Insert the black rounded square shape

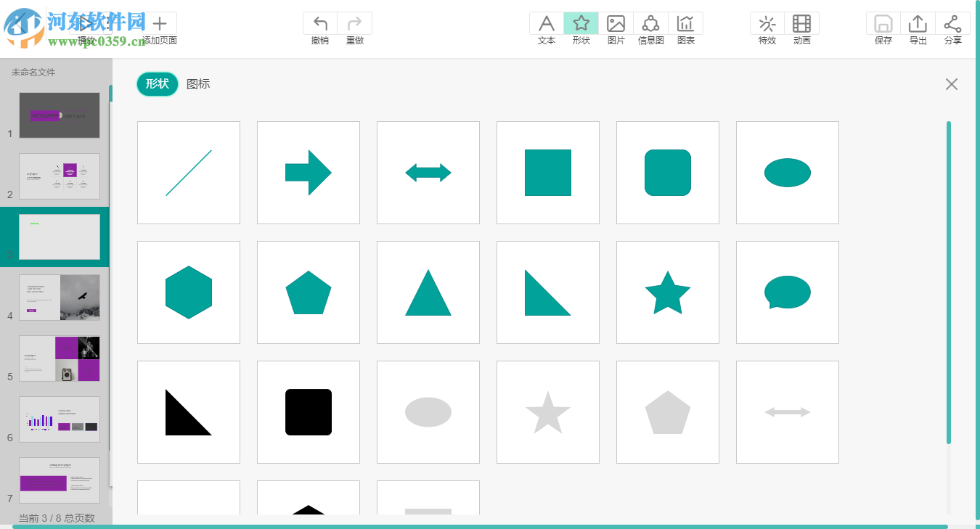(x=309, y=412)
